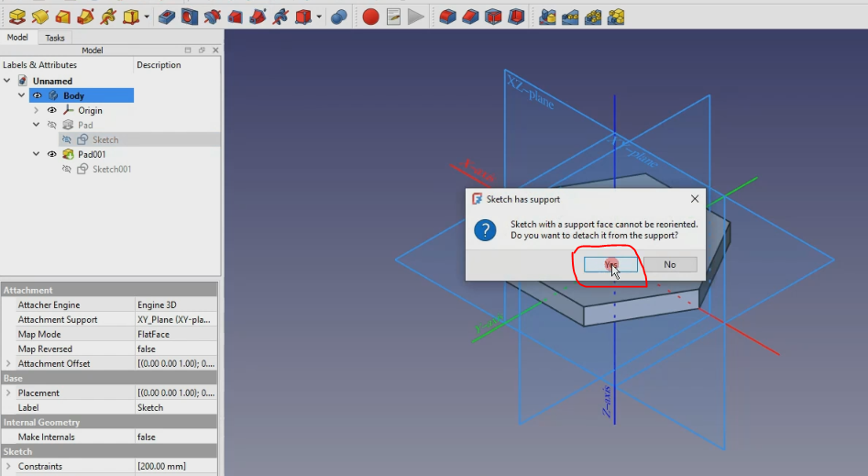Select the Pad tool icon
This screenshot has width=868, height=476.
coord(17,17)
